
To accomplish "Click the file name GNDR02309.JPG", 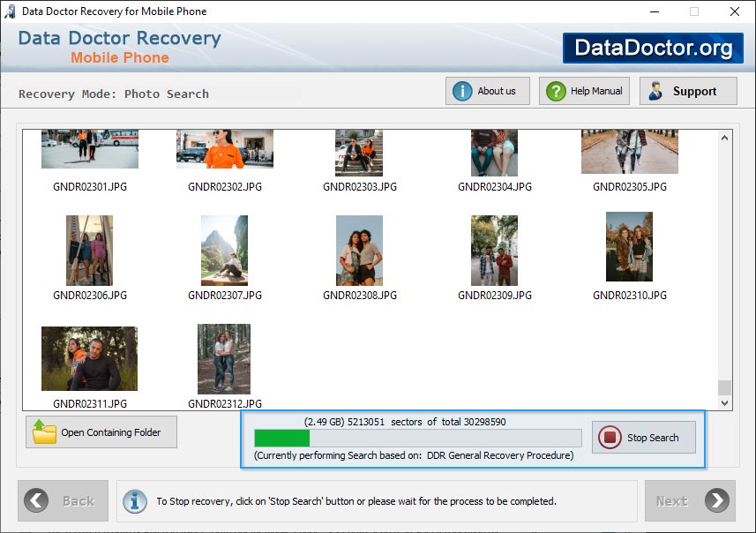I will [x=495, y=296].
